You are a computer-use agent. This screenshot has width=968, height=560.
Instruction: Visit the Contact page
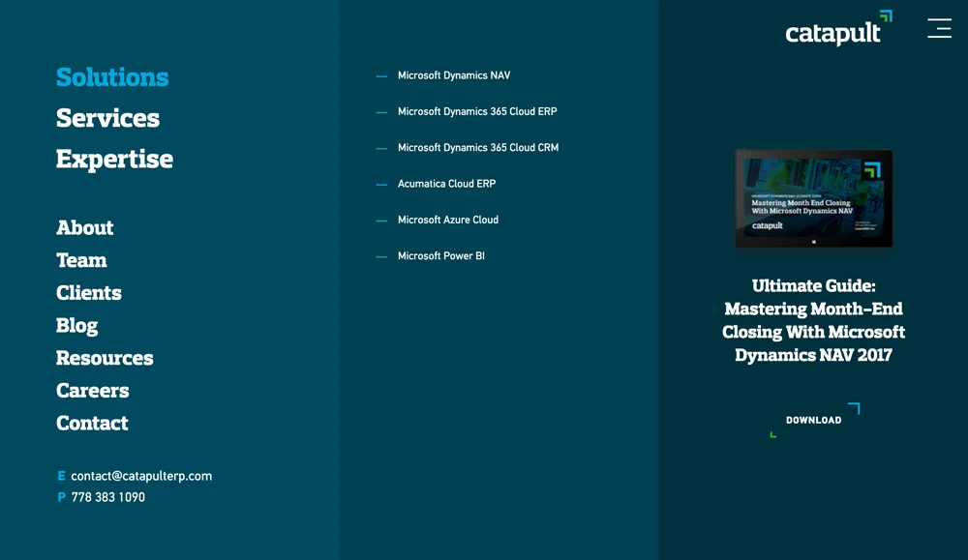pos(93,423)
